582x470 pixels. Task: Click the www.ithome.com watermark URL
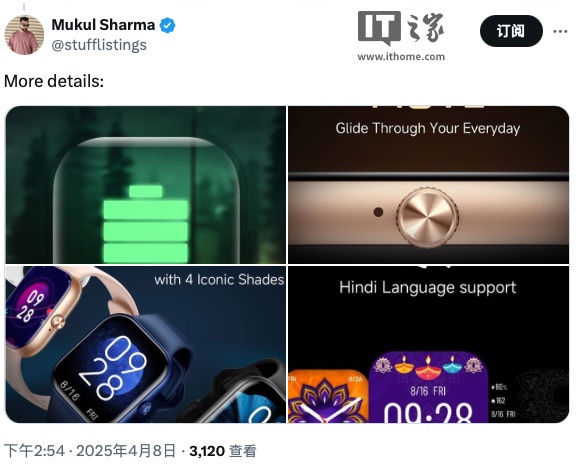coord(401,56)
